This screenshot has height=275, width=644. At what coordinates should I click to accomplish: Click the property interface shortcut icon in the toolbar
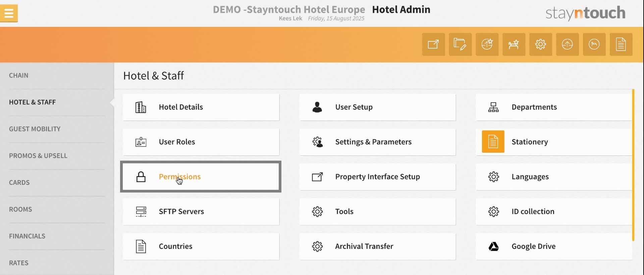433,44
